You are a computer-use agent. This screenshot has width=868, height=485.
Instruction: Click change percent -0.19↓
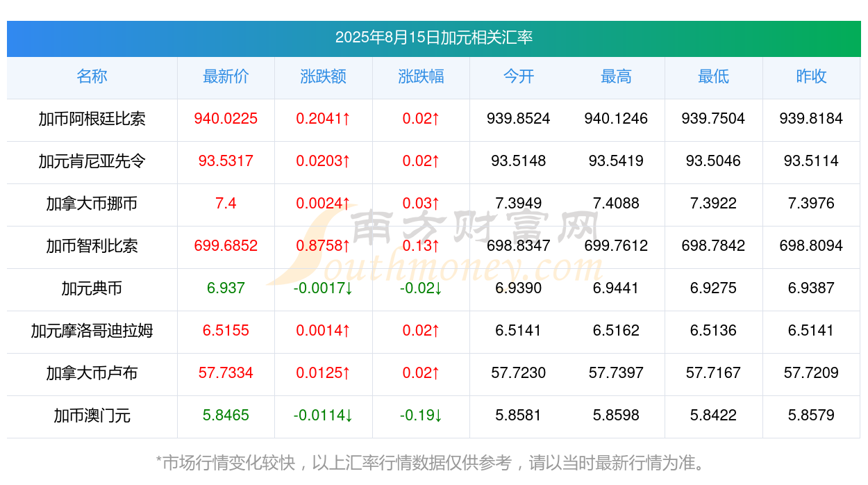421,416
